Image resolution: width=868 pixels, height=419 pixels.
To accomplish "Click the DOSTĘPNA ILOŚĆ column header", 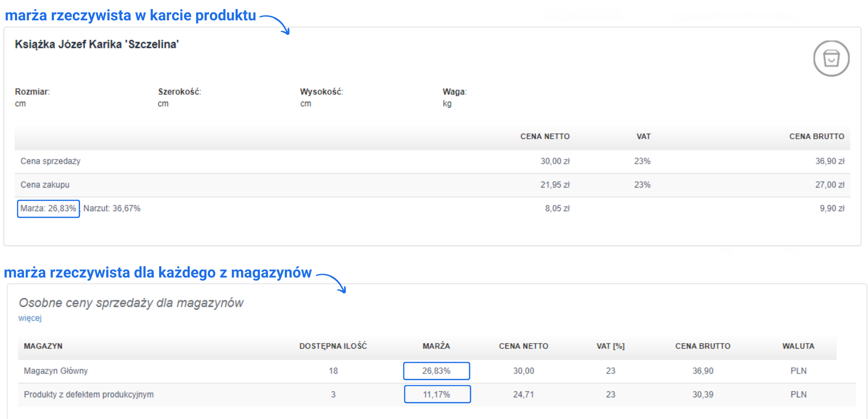I will (x=333, y=346).
